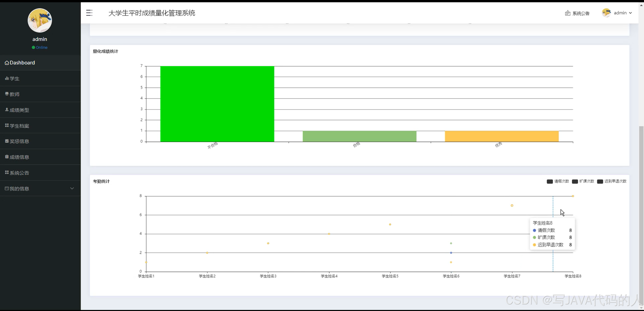Click the sidebar collapse hamburger icon
The image size is (644, 311).
89,13
